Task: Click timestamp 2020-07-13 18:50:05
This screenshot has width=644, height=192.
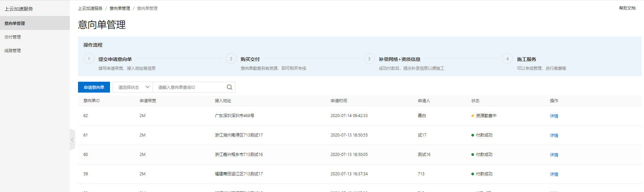Action: [349, 155]
